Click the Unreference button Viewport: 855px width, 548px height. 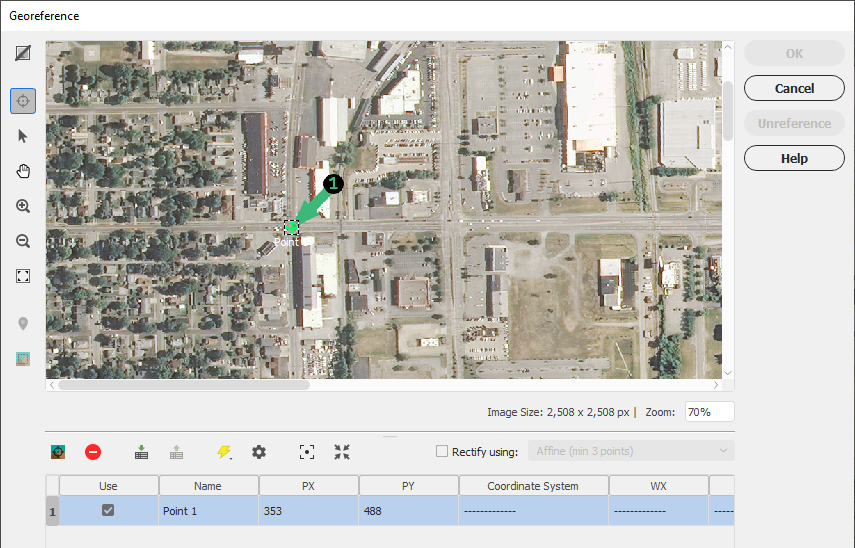click(x=794, y=123)
